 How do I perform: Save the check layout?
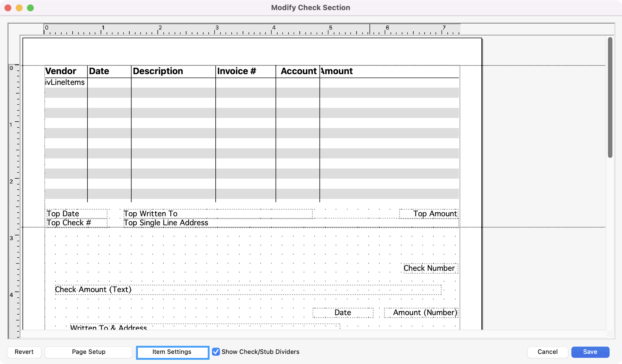[590, 352]
